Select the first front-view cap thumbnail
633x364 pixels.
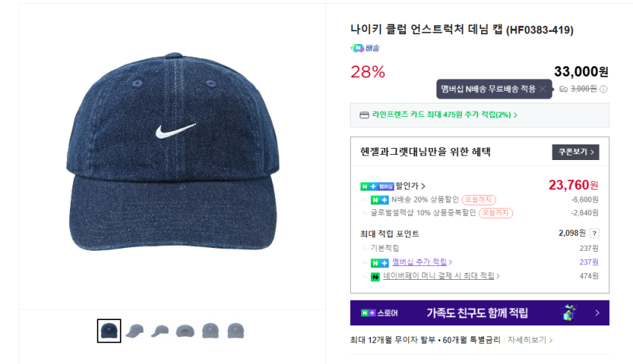pos(109,331)
